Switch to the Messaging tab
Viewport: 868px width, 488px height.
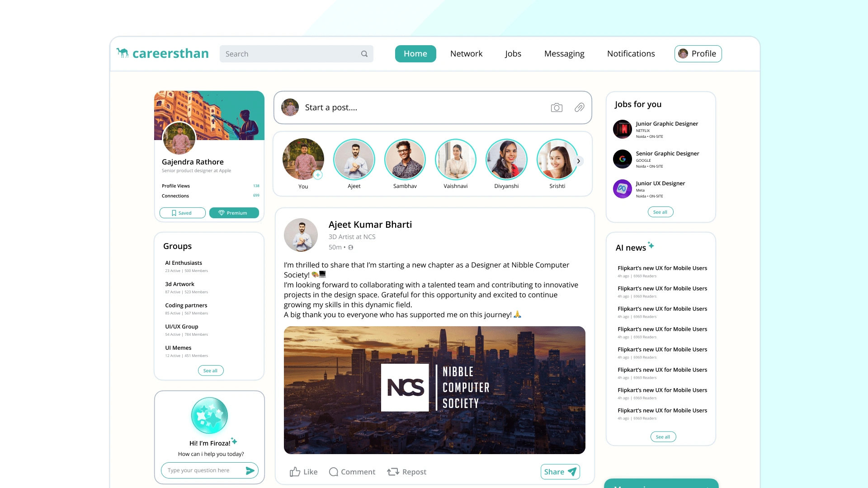pos(564,54)
